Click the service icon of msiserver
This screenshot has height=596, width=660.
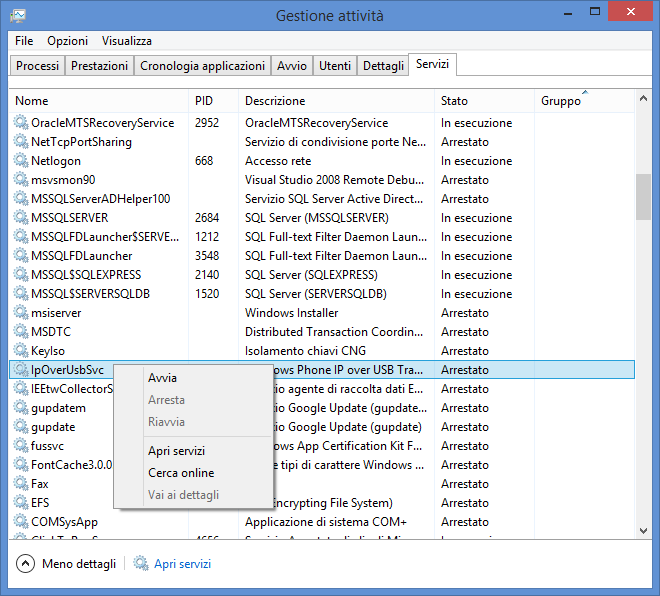point(21,312)
